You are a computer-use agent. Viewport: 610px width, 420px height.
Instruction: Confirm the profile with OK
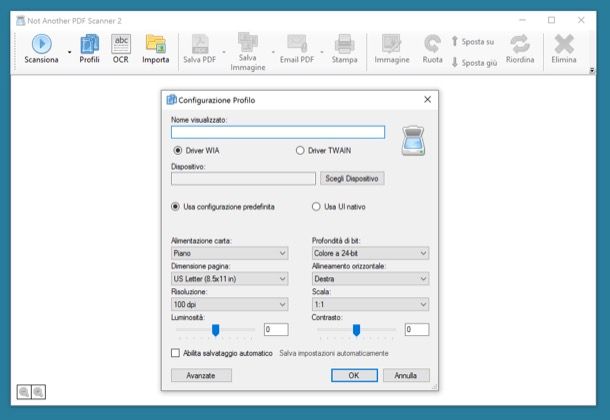tap(354, 375)
